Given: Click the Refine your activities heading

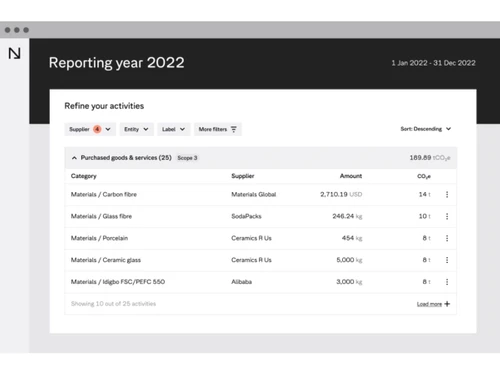Looking at the screenshot, I should coord(104,106).
